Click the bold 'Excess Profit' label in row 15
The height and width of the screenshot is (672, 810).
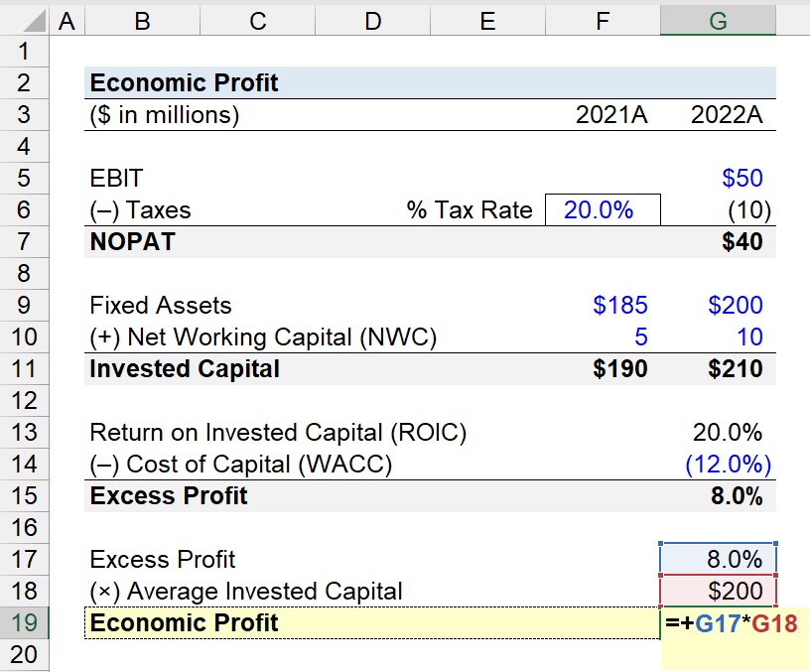click(x=169, y=496)
